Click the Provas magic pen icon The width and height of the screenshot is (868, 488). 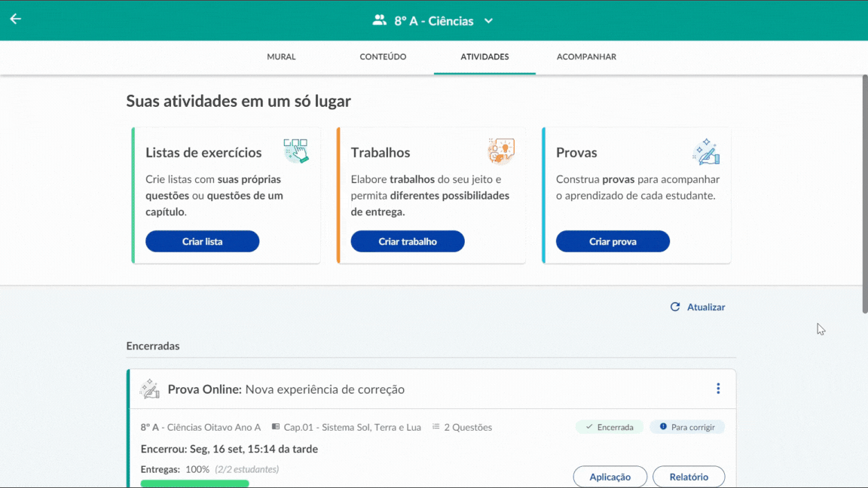coord(707,151)
